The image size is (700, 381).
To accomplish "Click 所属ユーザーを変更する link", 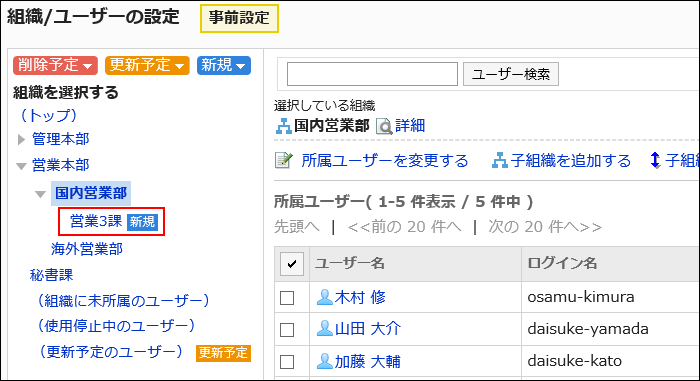I will [385, 161].
